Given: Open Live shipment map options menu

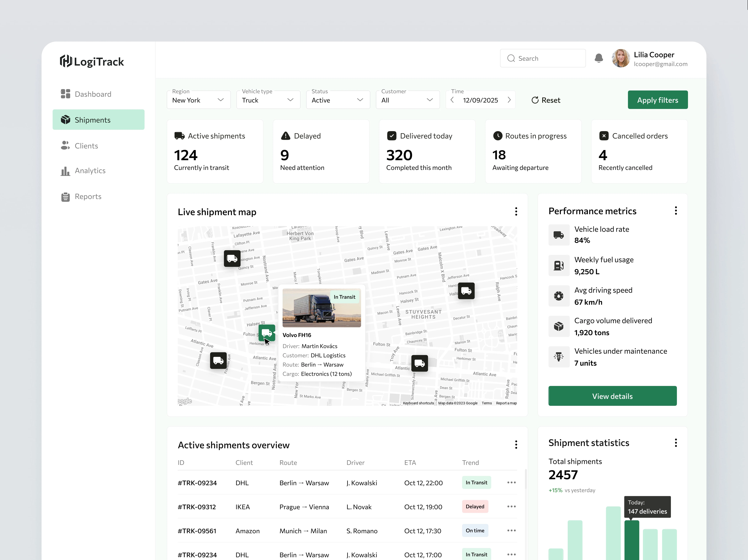Looking at the screenshot, I should click(516, 211).
